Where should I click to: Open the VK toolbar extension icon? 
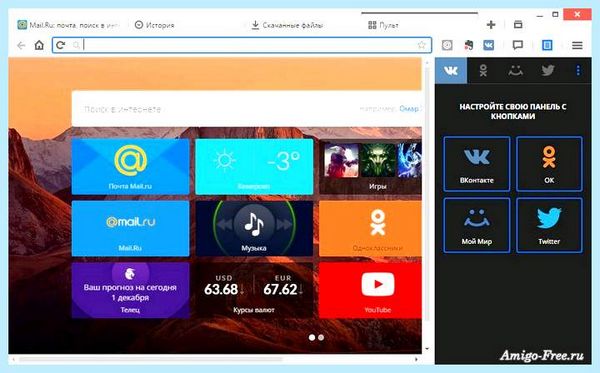click(489, 45)
